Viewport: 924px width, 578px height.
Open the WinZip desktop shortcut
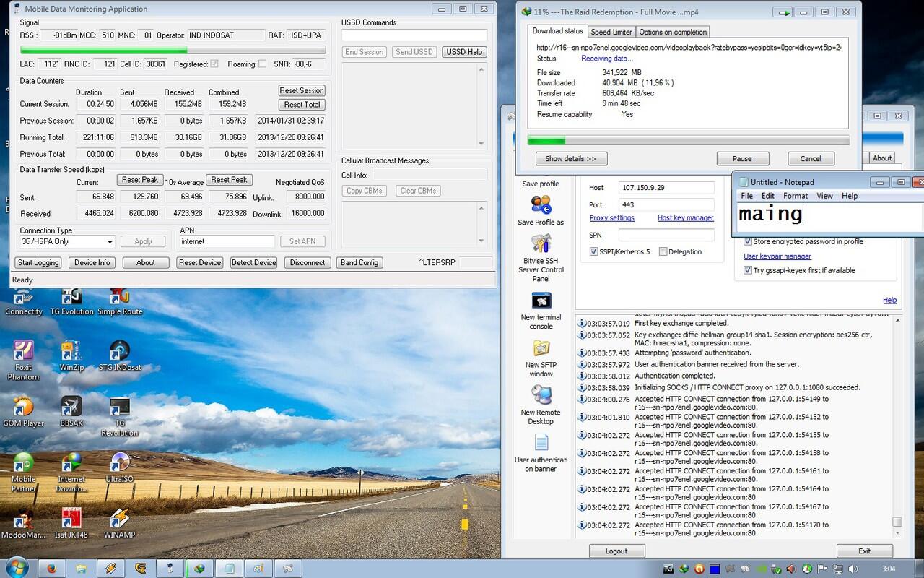coord(71,356)
